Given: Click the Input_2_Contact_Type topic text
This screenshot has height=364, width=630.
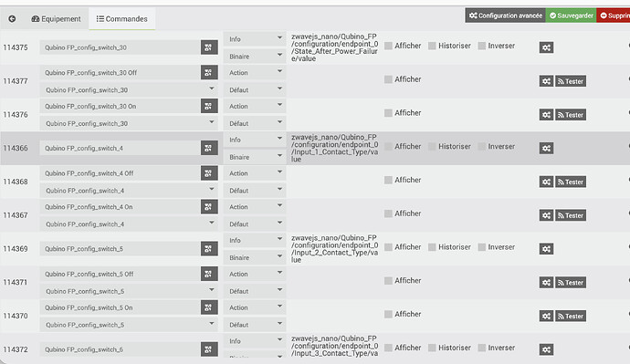Looking at the screenshot, I should click(x=335, y=249).
